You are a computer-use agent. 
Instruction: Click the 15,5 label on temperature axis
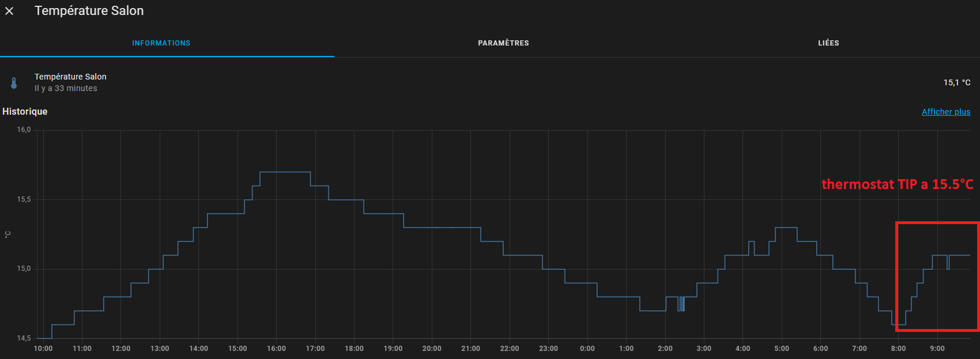click(x=24, y=199)
